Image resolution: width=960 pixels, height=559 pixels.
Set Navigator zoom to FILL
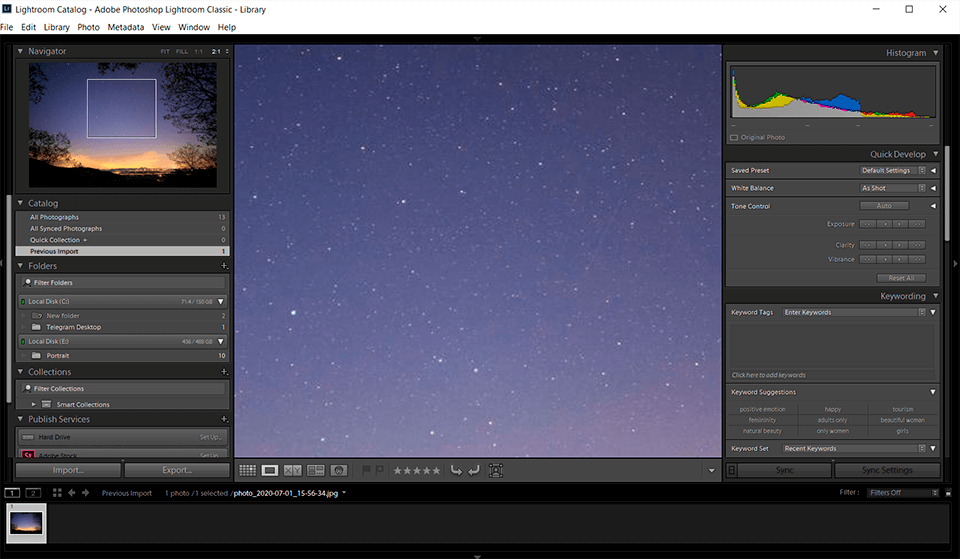click(x=182, y=51)
